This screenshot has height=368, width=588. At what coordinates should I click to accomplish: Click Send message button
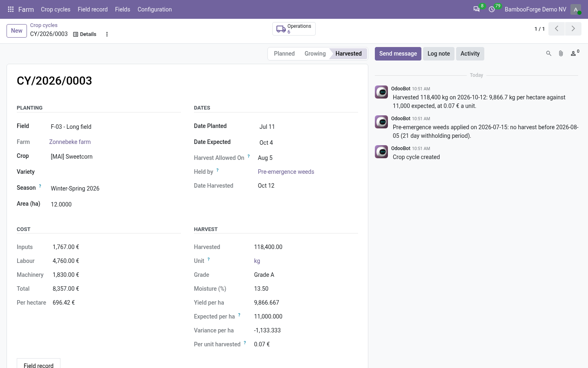click(x=398, y=54)
